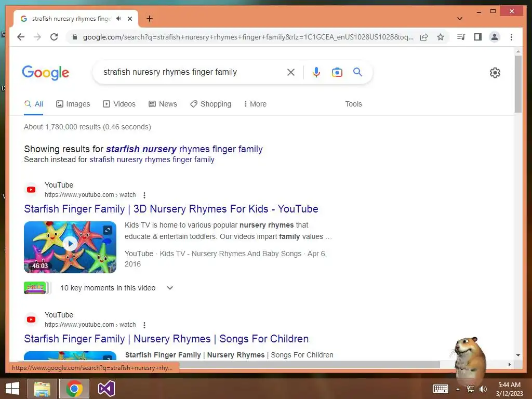This screenshot has height=399, width=532.
Task: Share this page icon in address bar
Action: 424,37
